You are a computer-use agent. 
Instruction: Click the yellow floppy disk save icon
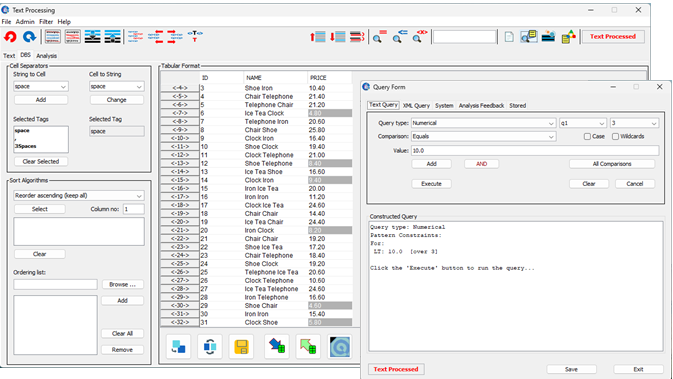pyautogui.click(x=241, y=346)
